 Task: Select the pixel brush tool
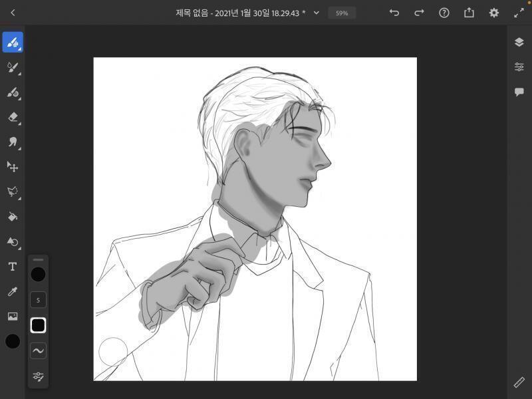click(x=13, y=42)
